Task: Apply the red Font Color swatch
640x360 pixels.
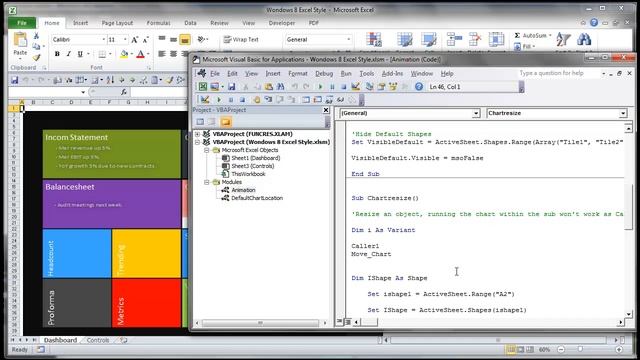Action: pos(140,54)
